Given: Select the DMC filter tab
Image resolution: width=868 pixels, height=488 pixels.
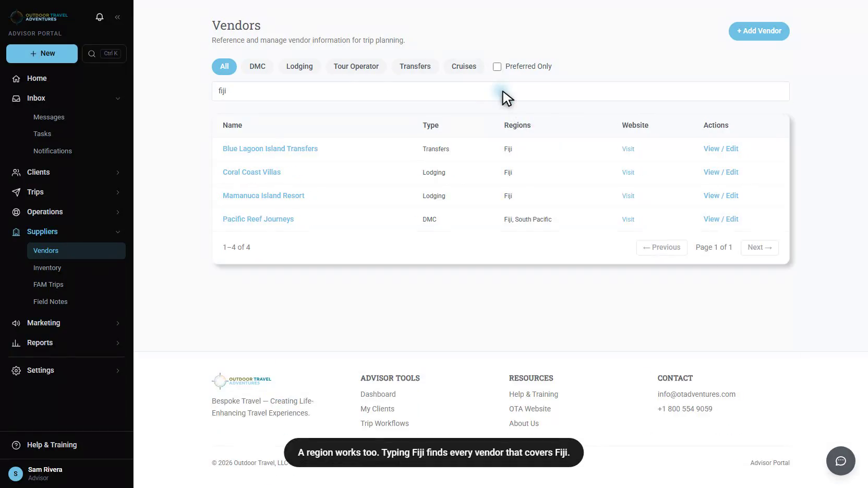Looking at the screenshot, I should click(x=257, y=67).
